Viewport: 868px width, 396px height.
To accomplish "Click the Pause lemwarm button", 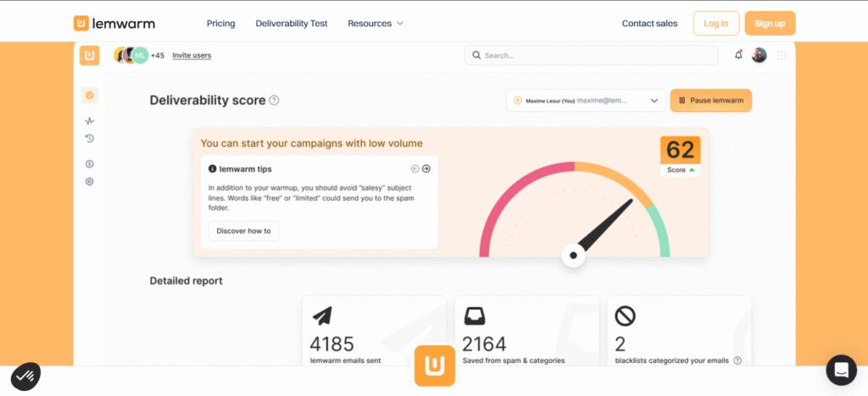I will coord(710,100).
